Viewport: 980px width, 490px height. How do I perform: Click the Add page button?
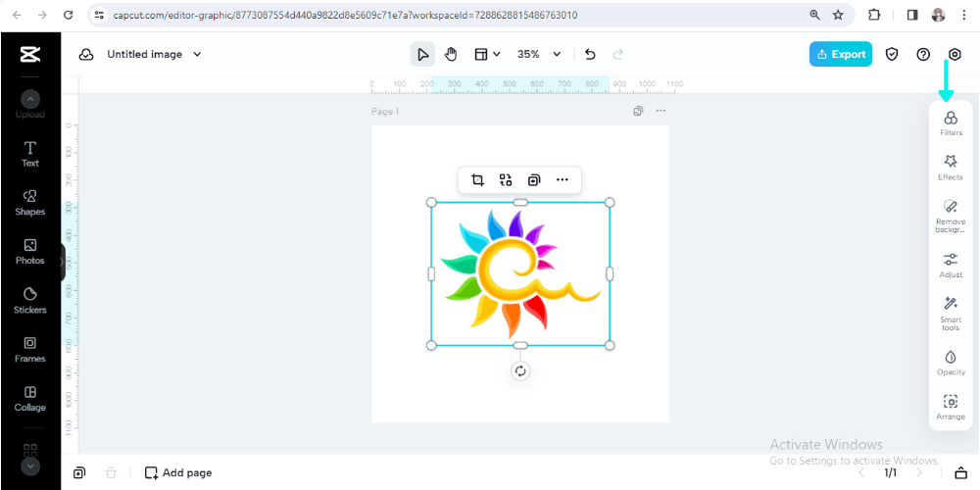click(178, 472)
